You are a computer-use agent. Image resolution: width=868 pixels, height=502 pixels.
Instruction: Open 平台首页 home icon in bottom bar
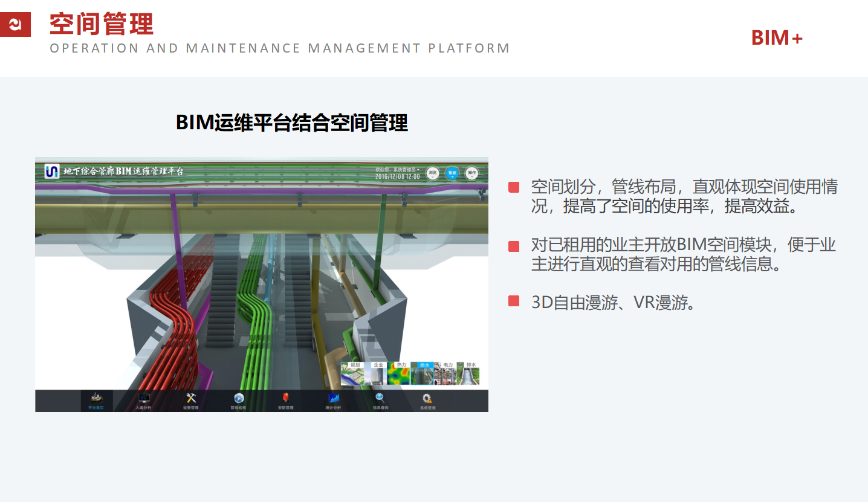coord(97,400)
